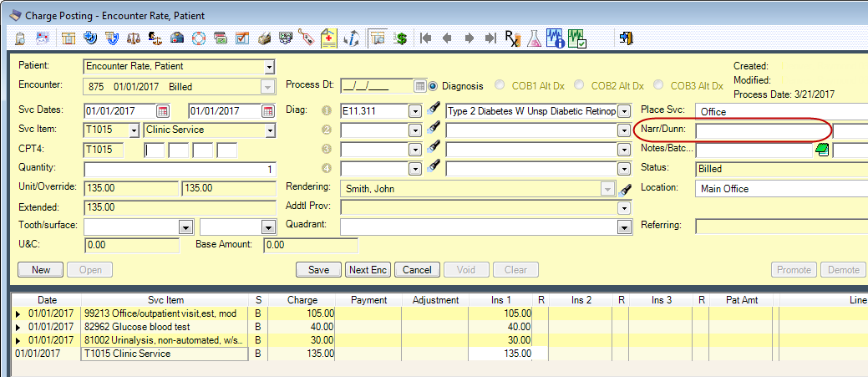868x377 pixels.
Task: Click the price tag toolbar icon
Action: pos(306,38)
